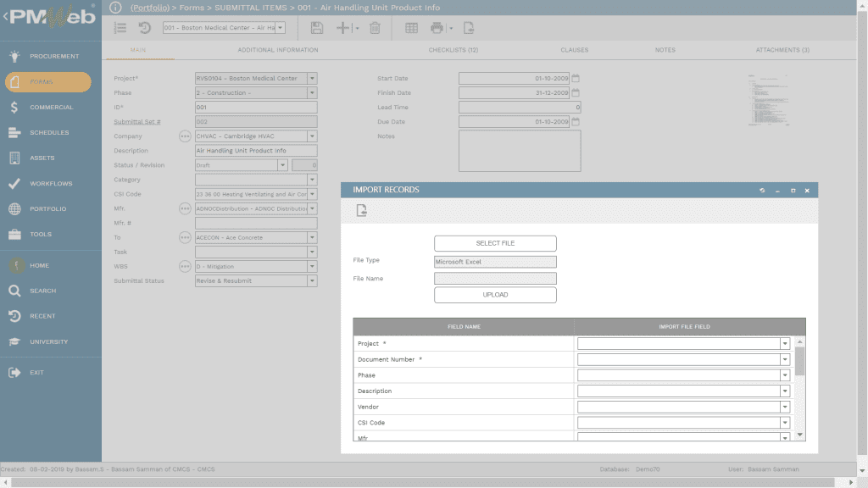Viewport: 868px width, 488px height.
Task: Click the history icon in toolbar
Action: (144, 28)
